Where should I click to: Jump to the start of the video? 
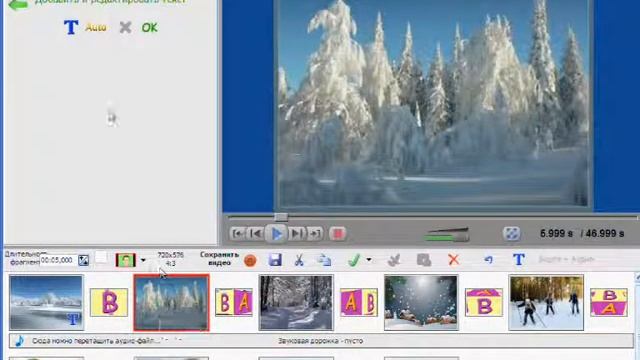click(x=237, y=234)
